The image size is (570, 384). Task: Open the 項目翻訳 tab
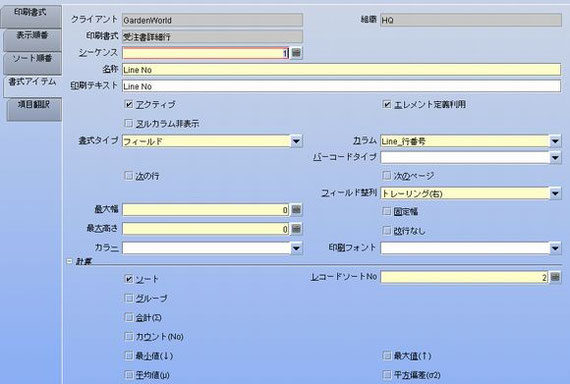pos(34,109)
